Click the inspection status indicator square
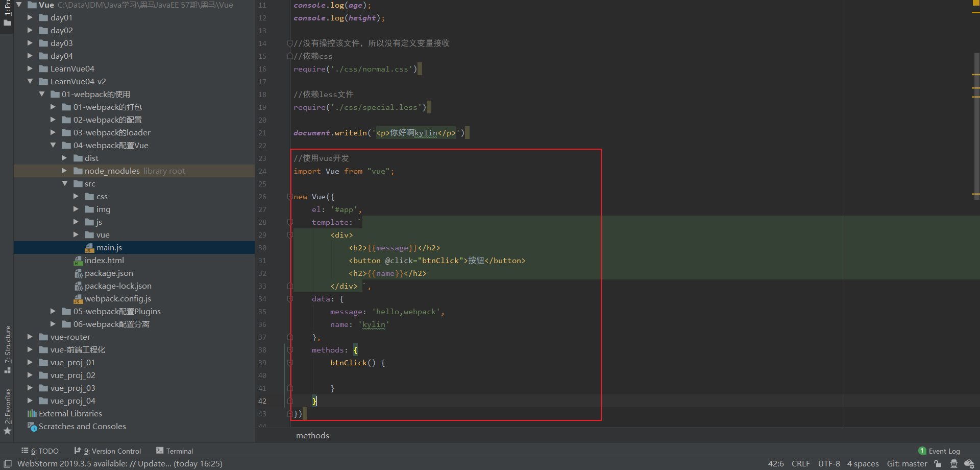Screen dimensions: 980x470 976,3
